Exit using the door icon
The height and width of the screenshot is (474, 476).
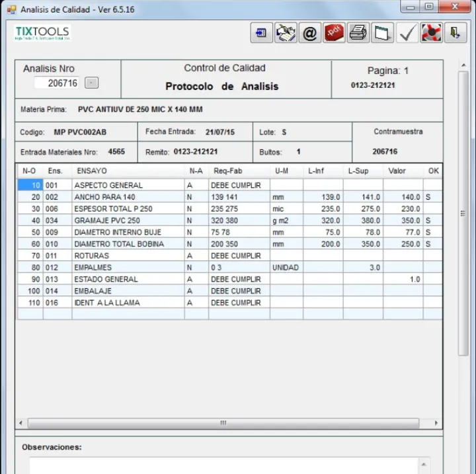click(455, 33)
